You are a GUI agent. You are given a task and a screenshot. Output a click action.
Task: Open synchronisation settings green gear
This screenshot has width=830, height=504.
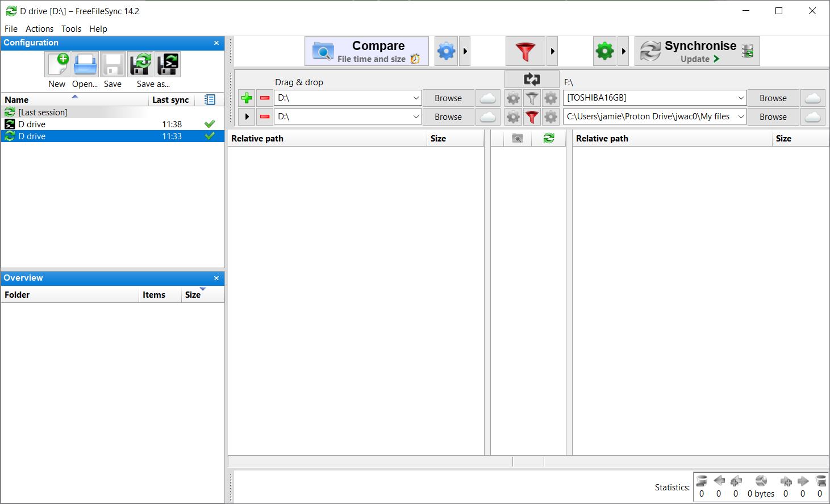pyautogui.click(x=604, y=51)
